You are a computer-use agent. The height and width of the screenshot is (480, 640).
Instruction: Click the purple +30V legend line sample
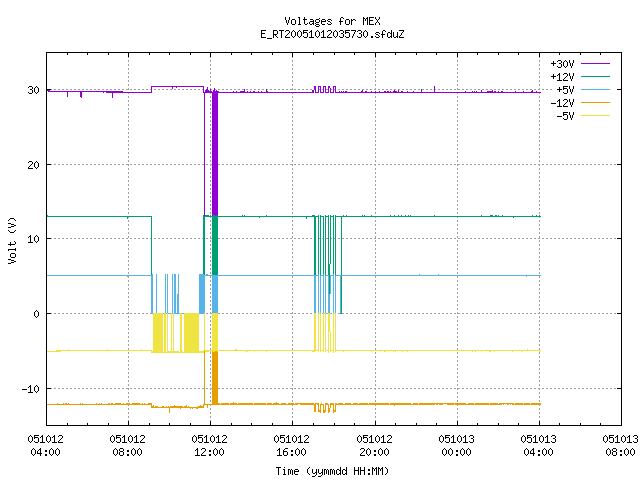click(x=595, y=63)
